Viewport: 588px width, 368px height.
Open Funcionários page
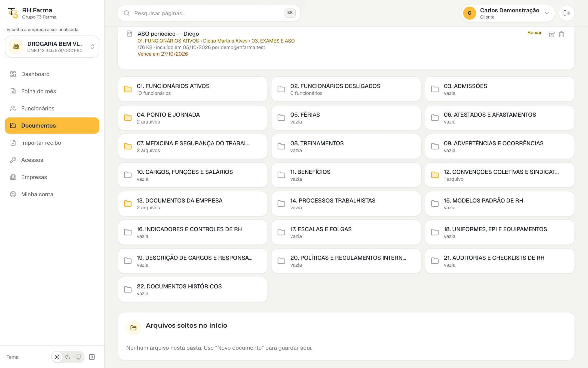coord(52,108)
